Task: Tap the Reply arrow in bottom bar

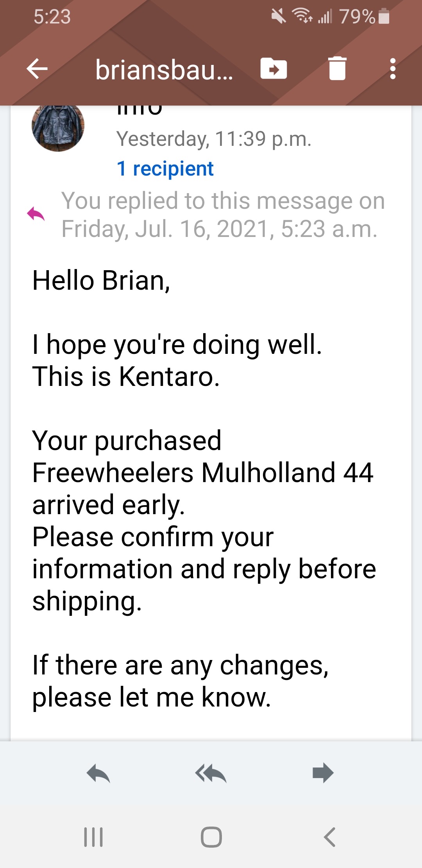Action: pyautogui.click(x=98, y=773)
